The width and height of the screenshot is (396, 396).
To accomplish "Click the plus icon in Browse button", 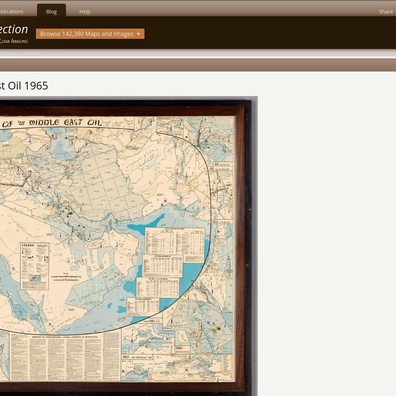I will [x=138, y=34].
